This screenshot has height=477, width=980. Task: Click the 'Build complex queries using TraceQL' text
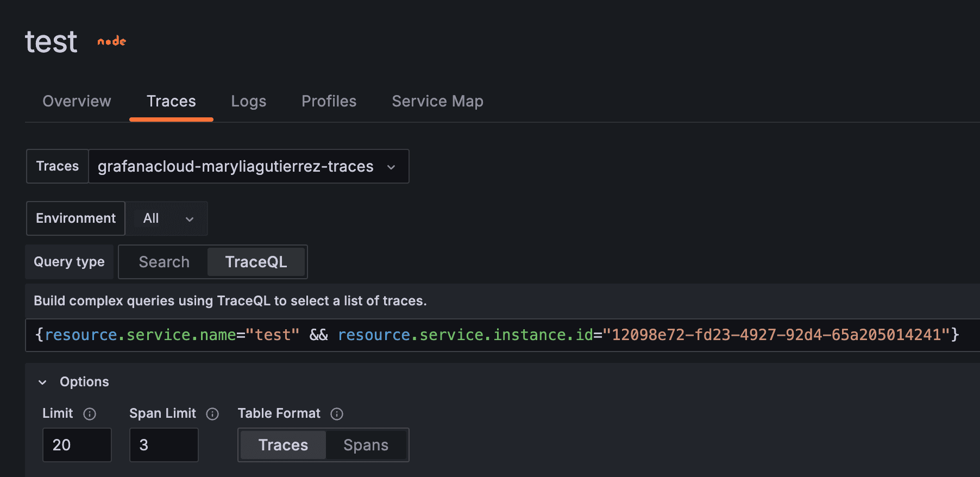point(230,301)
